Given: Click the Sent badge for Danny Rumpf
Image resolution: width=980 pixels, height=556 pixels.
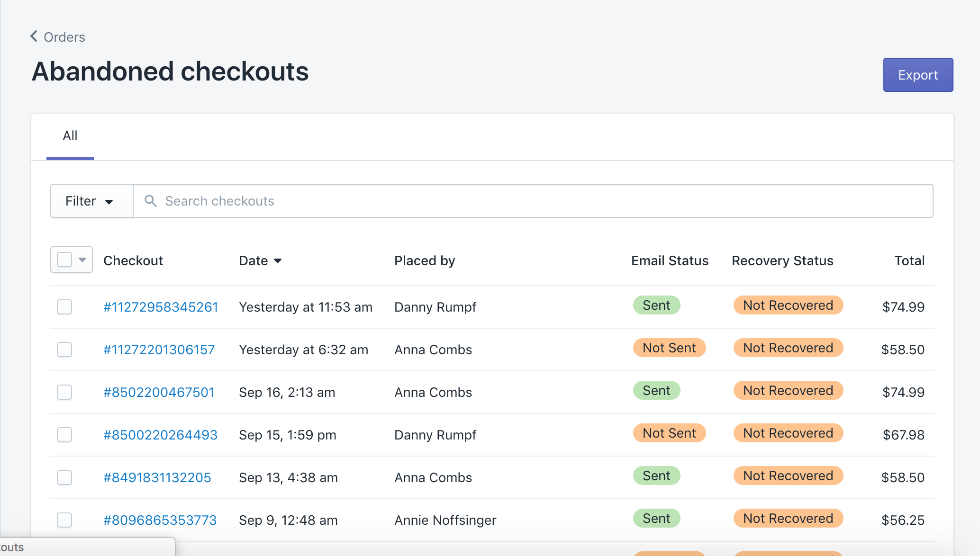Looking at the screenshot, I should click(656, 305).
